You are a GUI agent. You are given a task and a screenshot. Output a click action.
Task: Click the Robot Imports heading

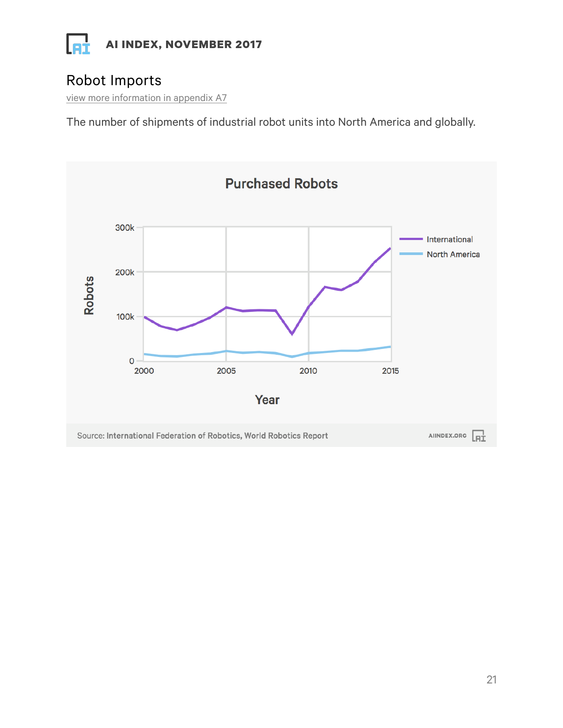coord(114,80)
